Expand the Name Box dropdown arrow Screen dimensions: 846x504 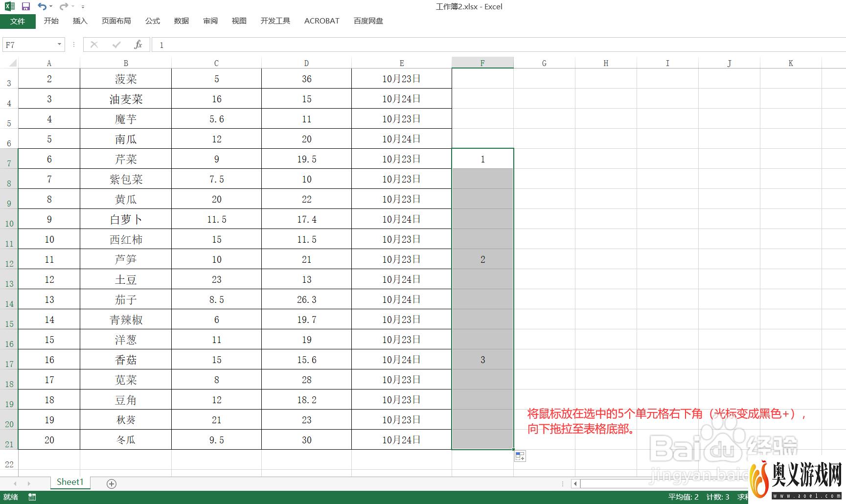59,45
